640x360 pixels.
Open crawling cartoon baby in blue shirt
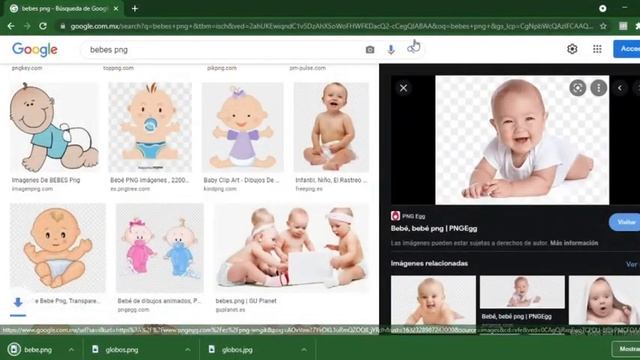54,127
